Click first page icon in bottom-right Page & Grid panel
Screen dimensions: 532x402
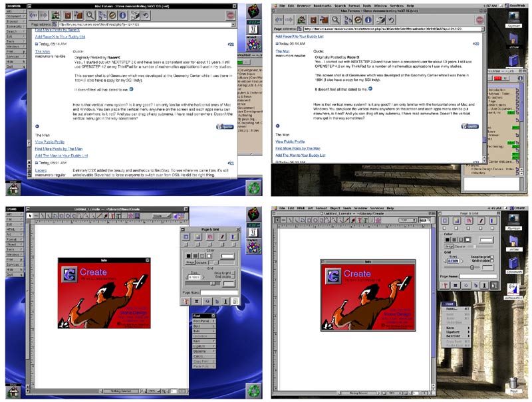click(445, 221)
